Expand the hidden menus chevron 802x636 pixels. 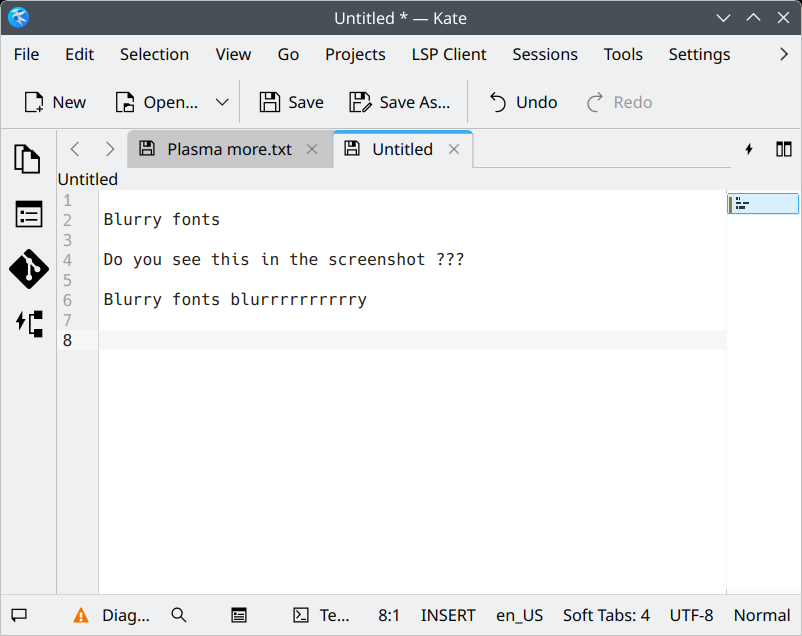(x=784, y=54)
